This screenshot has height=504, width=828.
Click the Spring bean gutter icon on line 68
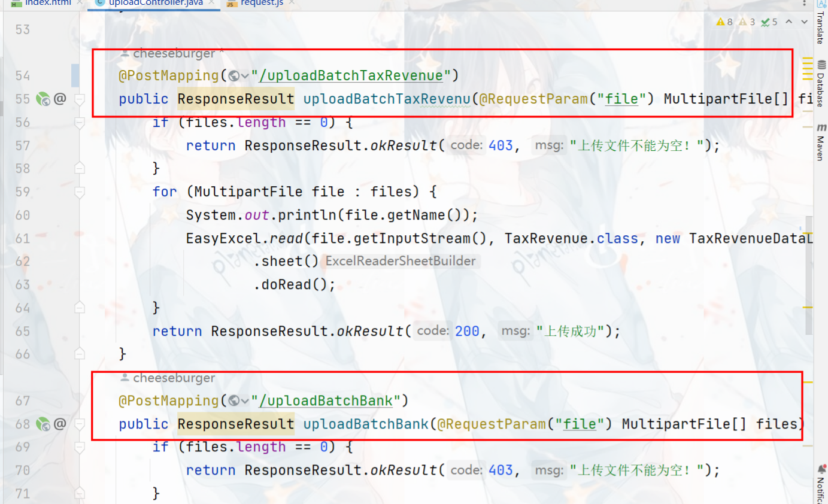point(43,424)
